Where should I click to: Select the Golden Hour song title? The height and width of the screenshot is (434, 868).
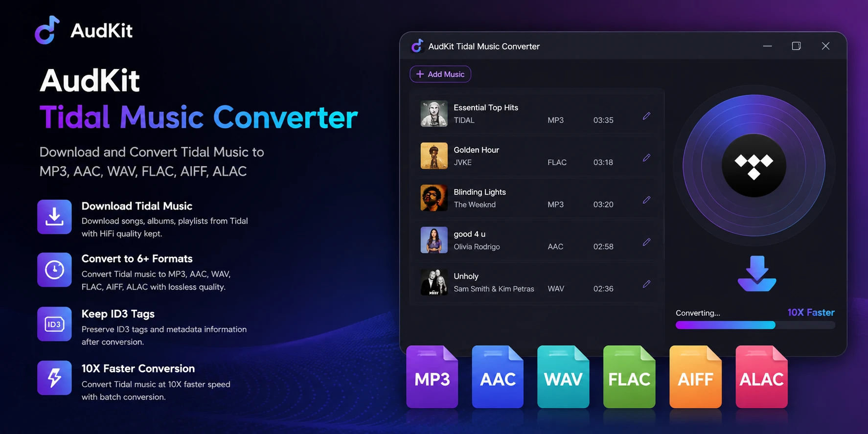click(x=476, y=150)
